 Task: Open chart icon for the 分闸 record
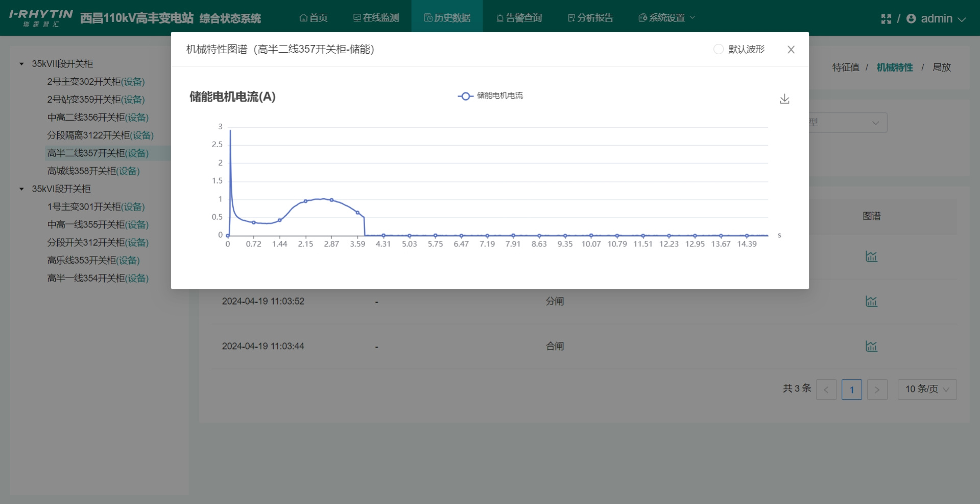coord(871,302)
